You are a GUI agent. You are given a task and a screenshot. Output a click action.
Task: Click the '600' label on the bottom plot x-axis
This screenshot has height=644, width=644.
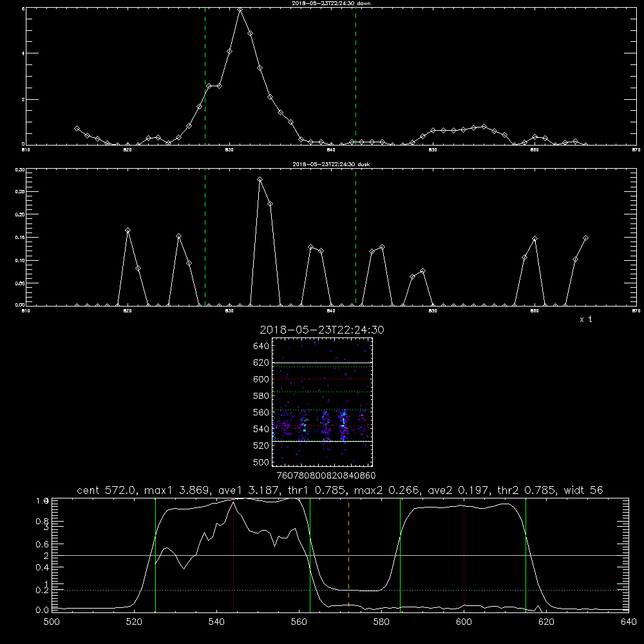464,622
